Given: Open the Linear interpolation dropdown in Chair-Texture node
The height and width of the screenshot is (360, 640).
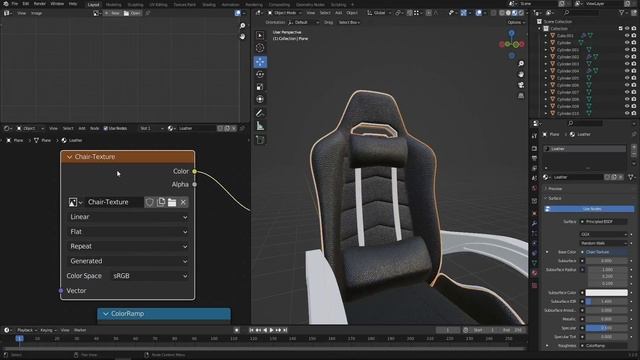Looking at the screenshot, I should click(128, 217).
